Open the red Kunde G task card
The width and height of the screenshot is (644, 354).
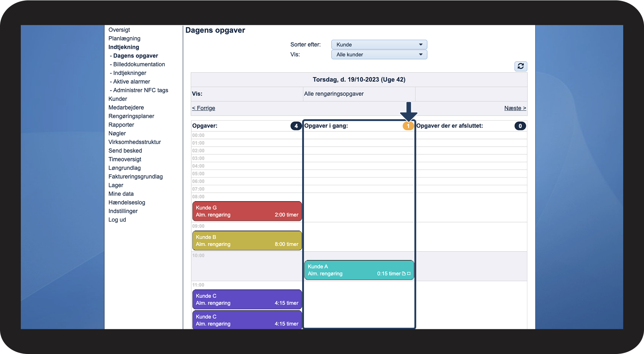coord(247,211)
